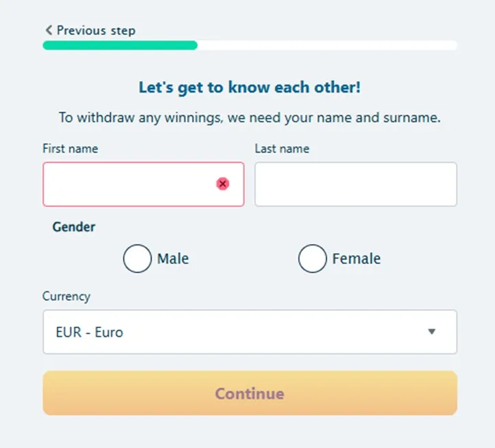The width and height of the screenshot is (495, 448).
Task: Click the "Last name" field label
Action: coord(282,148)
